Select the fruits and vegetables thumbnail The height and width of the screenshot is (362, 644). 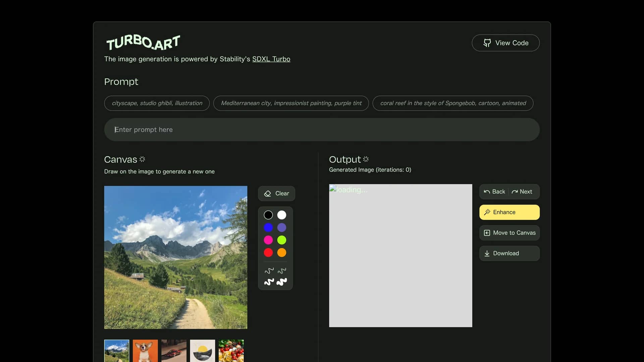[x=231, y=351]
